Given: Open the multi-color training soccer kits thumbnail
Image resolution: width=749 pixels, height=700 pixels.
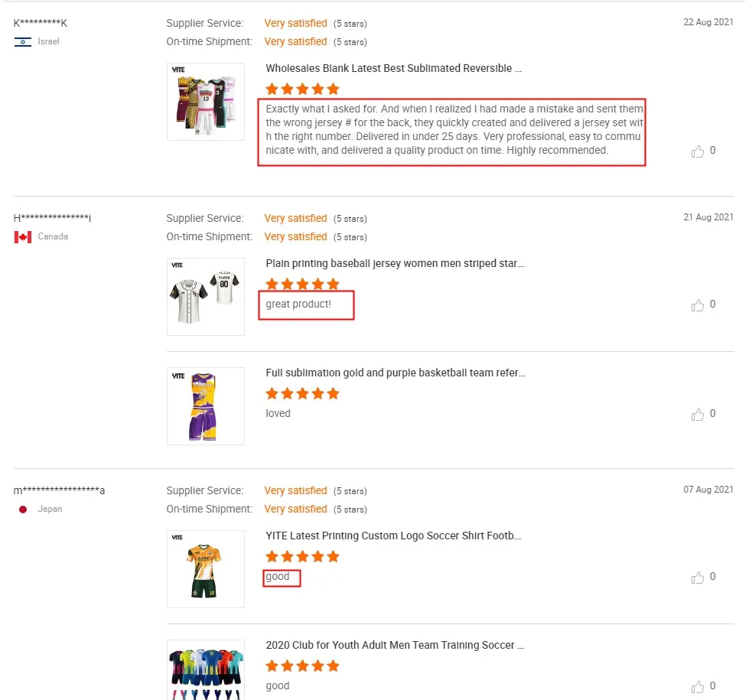Looking at the screenshot, I should pyautogui.click(x=206, y=671).
